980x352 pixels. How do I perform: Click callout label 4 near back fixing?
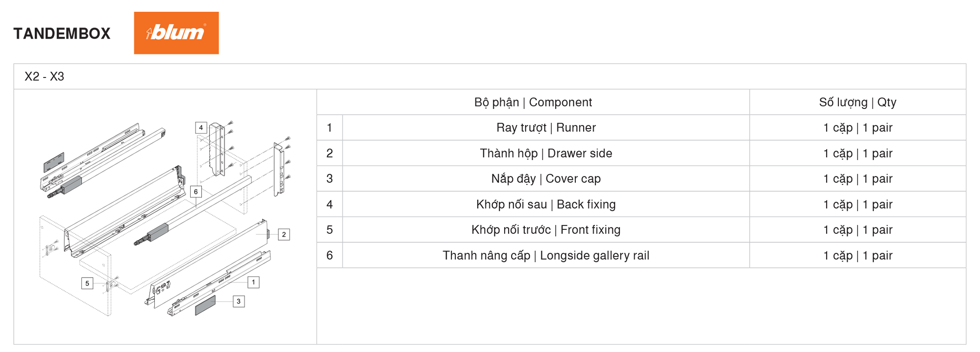click(x=201, y=127)
